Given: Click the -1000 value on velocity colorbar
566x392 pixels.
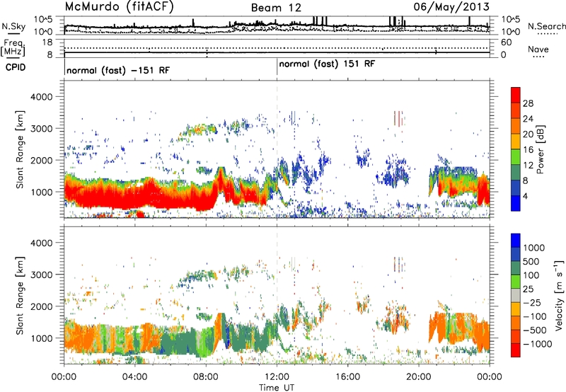Looking at the screenshot, I should coord(538,344).
